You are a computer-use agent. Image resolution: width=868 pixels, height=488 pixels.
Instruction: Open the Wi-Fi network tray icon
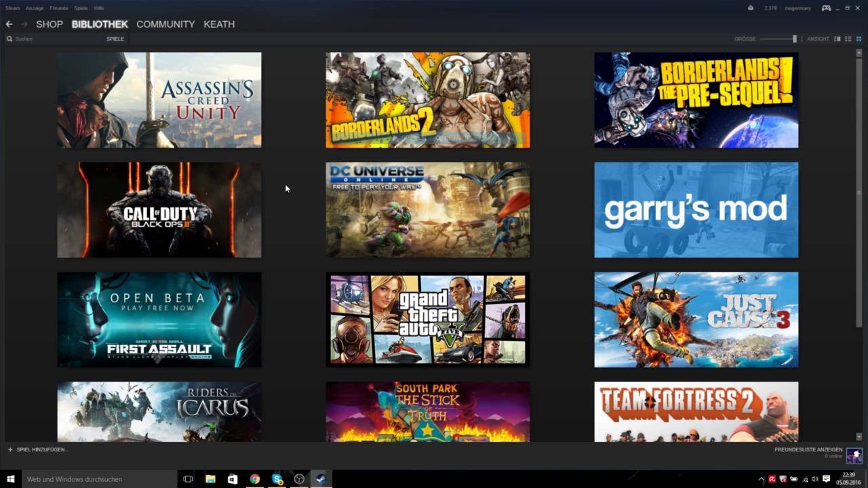click(804, 479)
